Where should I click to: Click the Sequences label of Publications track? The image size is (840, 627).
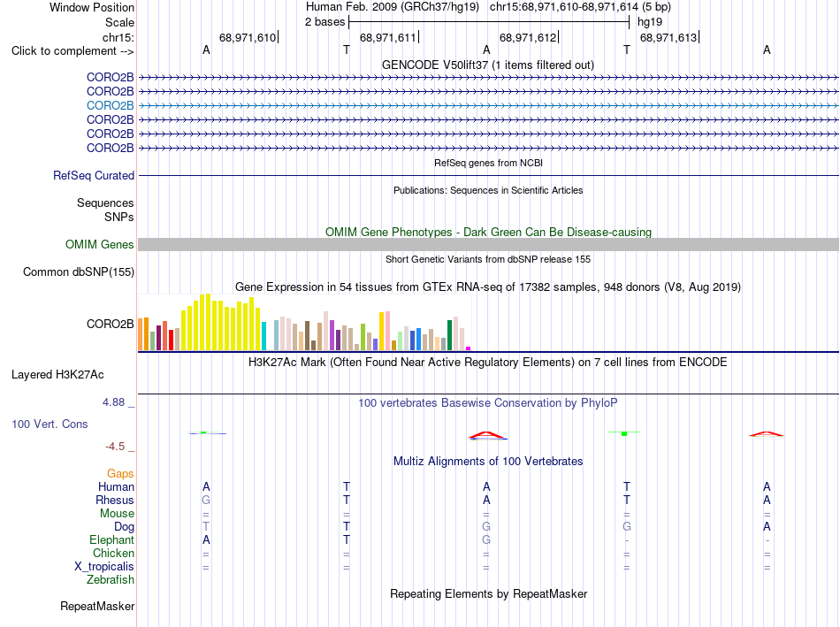[x=105, y=203]
